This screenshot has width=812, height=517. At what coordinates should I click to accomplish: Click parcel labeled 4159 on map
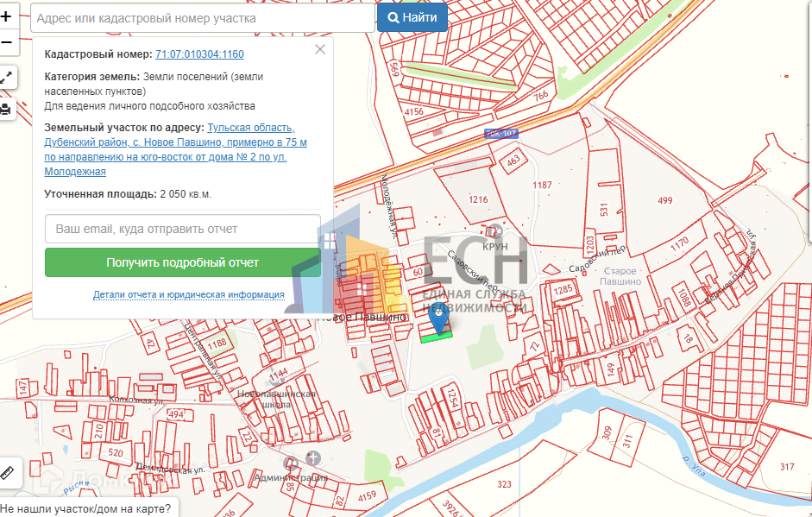[367, 496]
